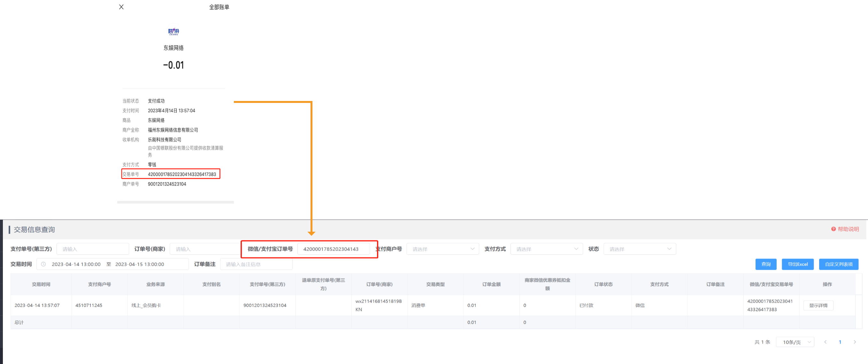Close the bill detail with X icon
868x364 pixels.
coord(121,7)
